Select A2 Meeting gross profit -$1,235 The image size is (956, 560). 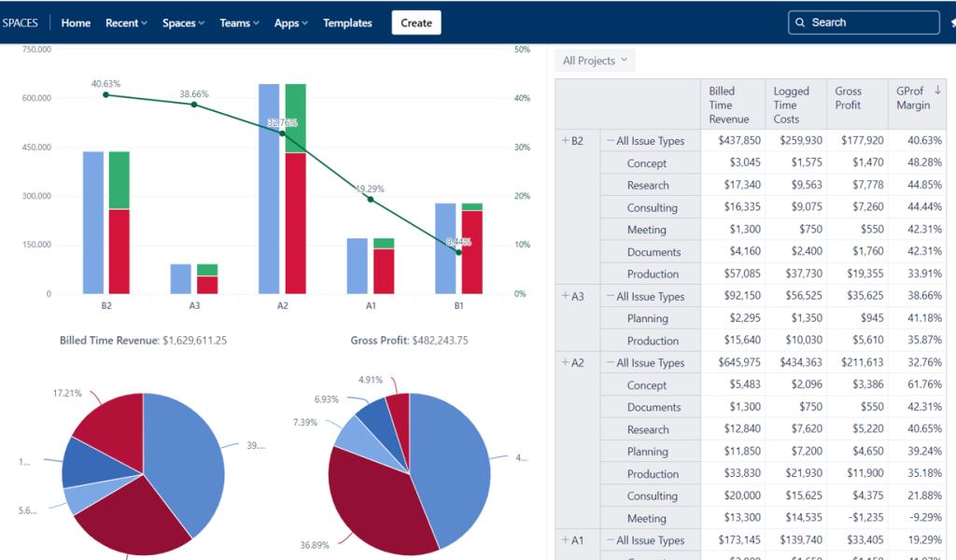pyautogui.click(x=857, y=517)
